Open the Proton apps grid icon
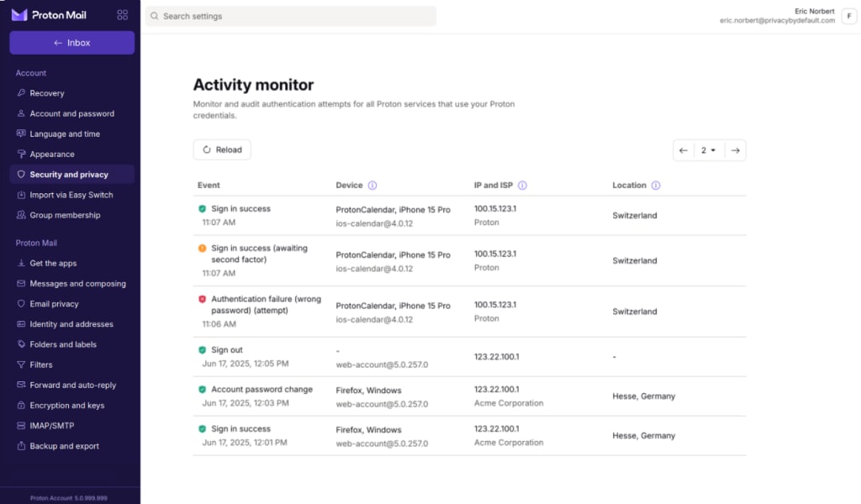This screenshot has width=861, height=504. pyautogui.click(x=122, y=14)
